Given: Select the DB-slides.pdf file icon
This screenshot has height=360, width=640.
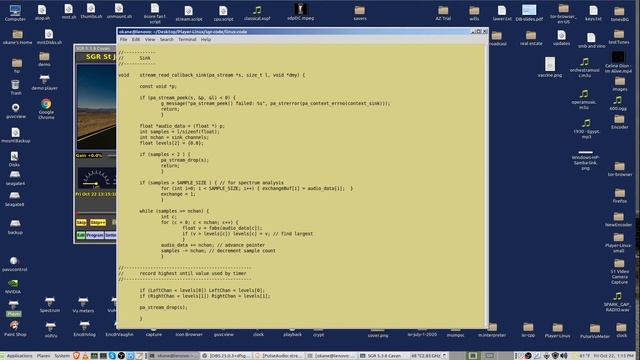Looking at the screenshot, I should coord(529,13).
